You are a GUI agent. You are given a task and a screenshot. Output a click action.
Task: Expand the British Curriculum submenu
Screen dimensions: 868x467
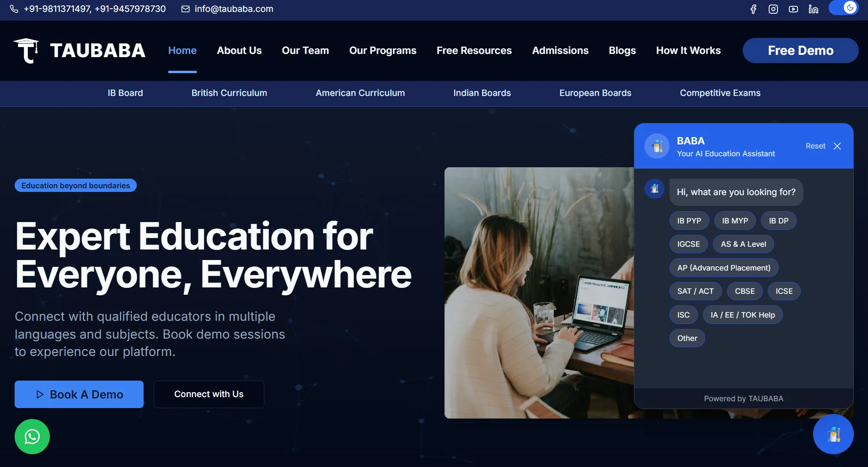(x=229, y=93)
